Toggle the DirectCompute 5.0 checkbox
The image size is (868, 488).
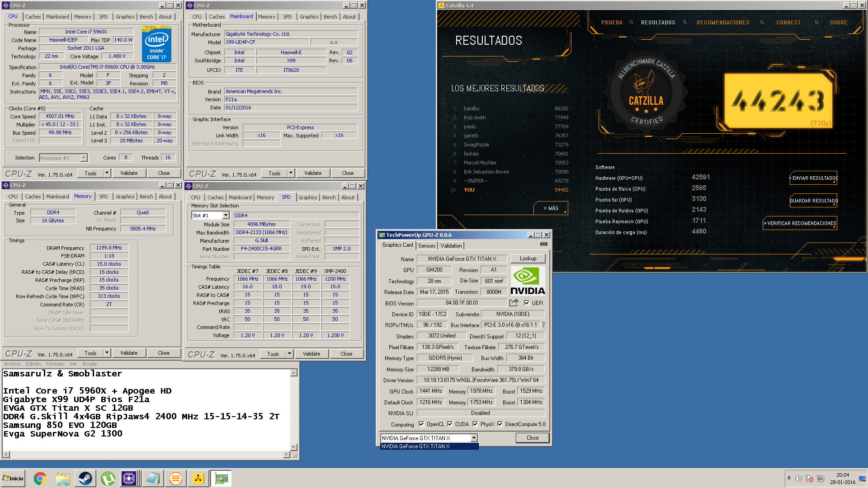[x=500, y=424]
